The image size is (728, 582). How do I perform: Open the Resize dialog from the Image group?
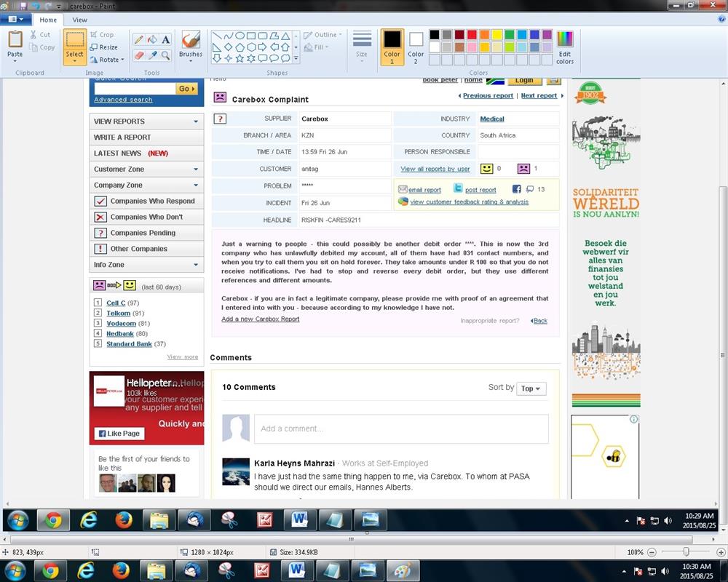coord(103,47)
